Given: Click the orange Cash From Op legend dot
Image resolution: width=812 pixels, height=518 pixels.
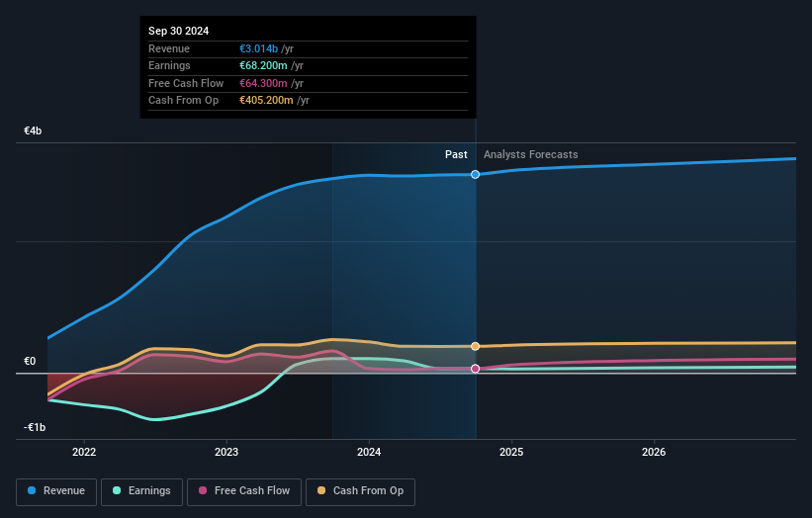Looking at the screenshot, I should pos(321,490).
